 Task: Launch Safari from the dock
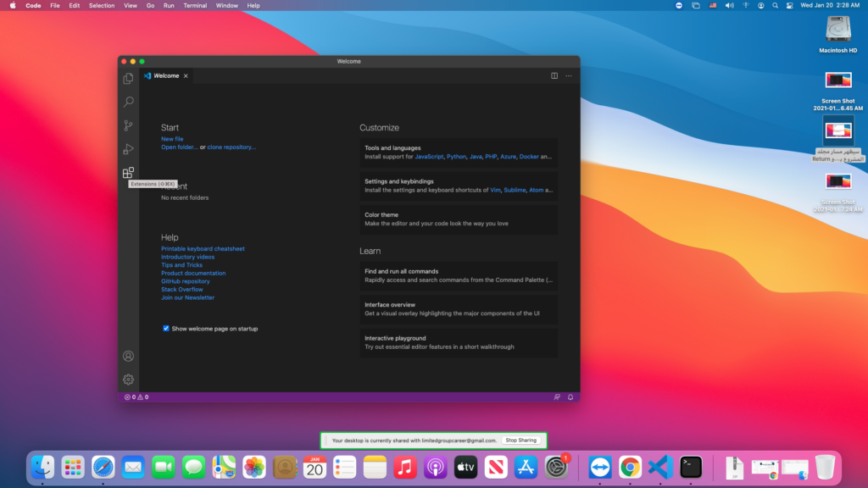tap(103, 468)
